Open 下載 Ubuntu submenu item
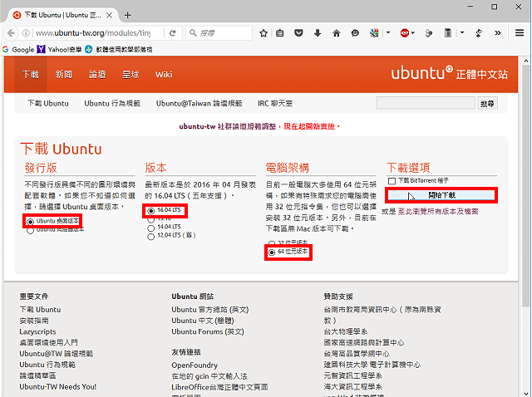This screenshot has height=397, width=532. pos(48,104)
